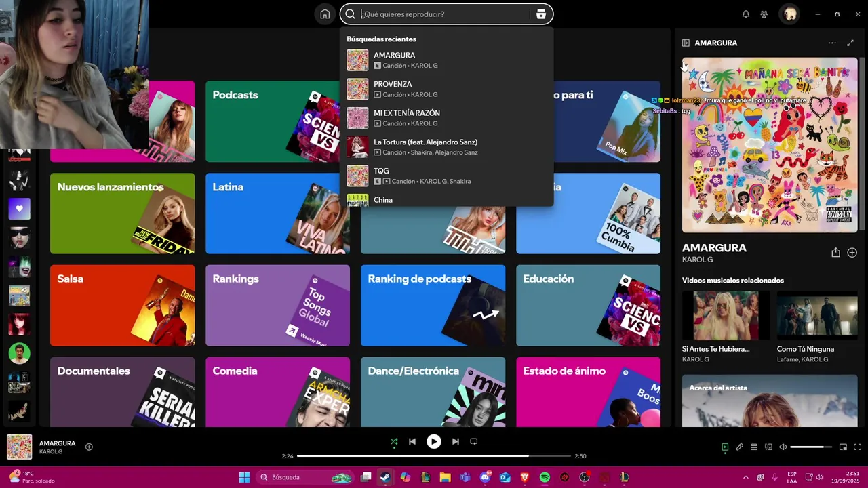868x488 pixels.
Task: Skip to the previous track
Action: [x=412, y=441]
